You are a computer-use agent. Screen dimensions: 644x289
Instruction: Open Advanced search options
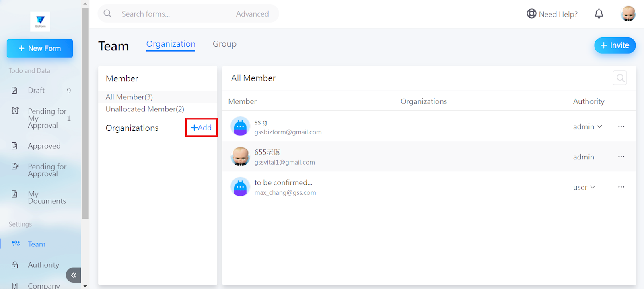(x=252, y=14)
